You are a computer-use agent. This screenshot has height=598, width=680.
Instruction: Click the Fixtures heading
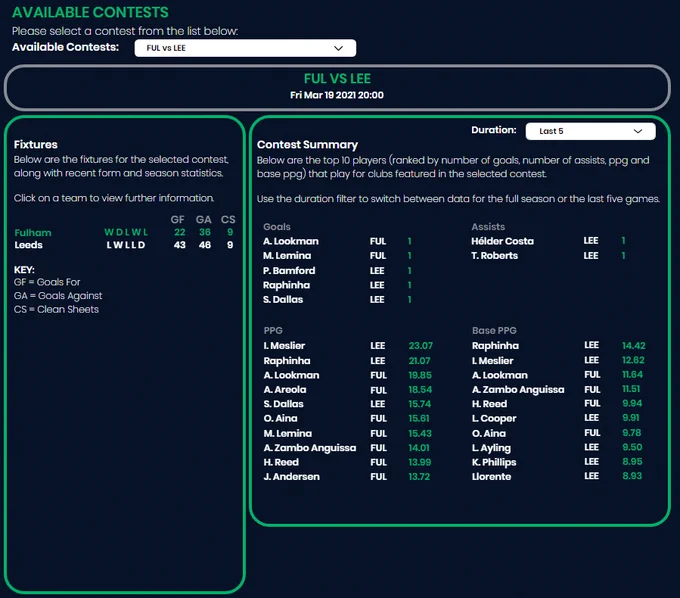click(x=36, y=144)
